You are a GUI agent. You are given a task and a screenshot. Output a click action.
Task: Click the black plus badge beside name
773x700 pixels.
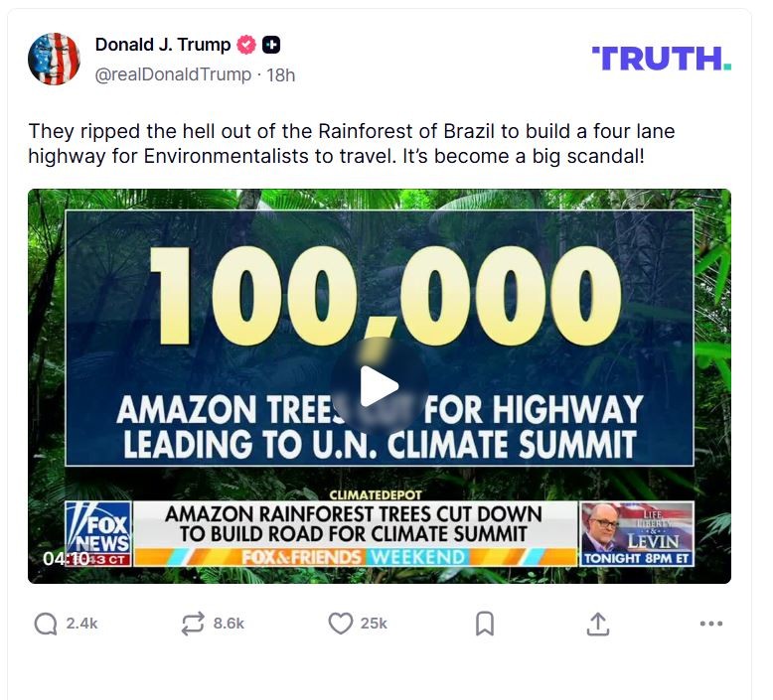271,45
